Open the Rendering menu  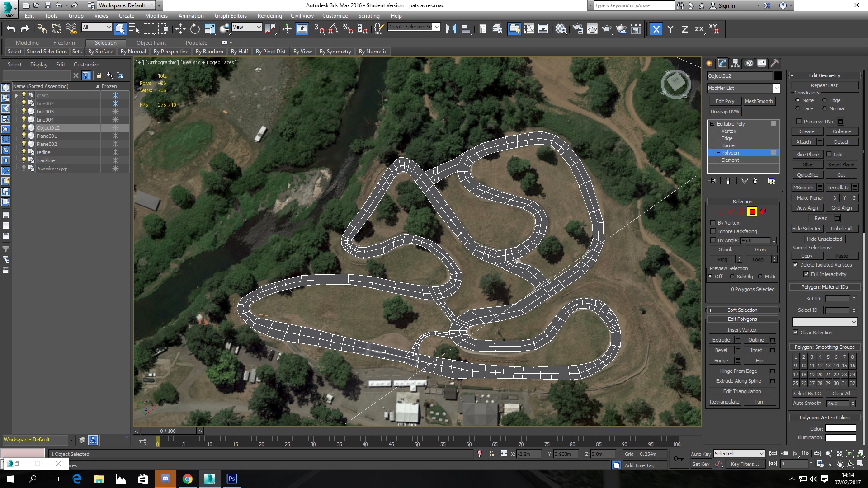tap(269, 16)
